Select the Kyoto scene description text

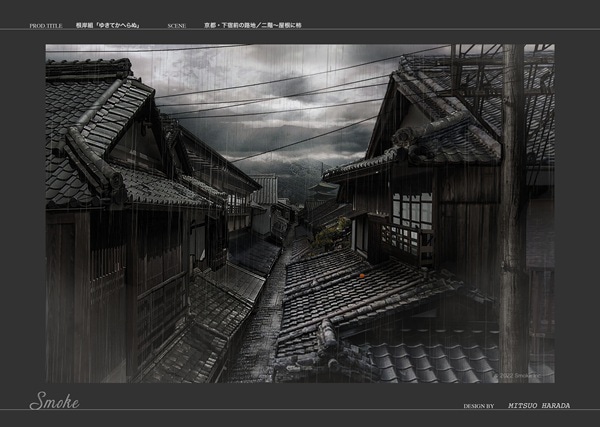(x=266, y=23)
